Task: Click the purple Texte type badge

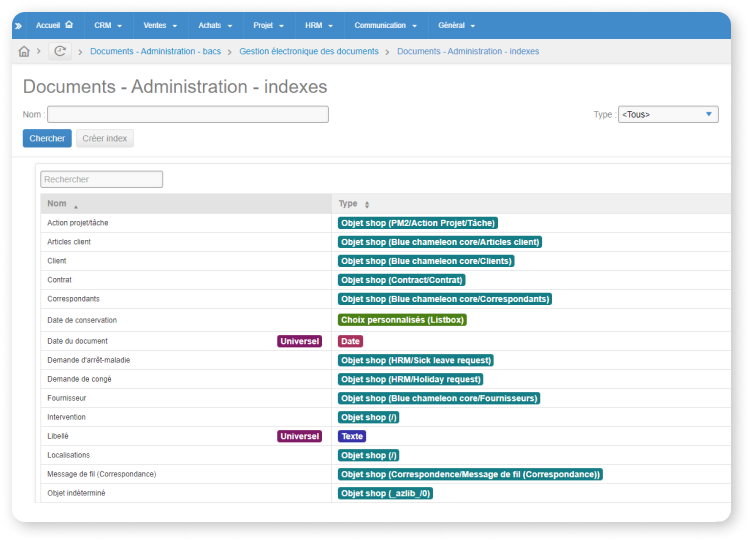Action: click(x=352, y=436)
